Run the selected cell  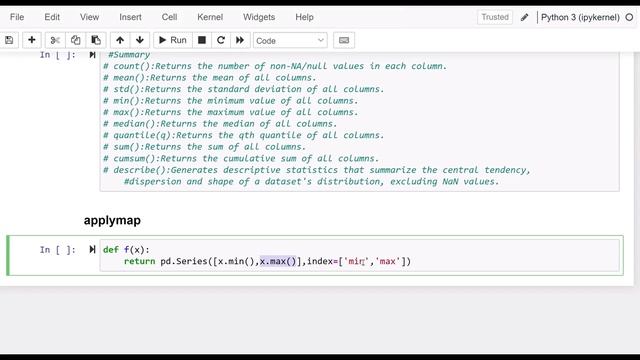pyautogui.click(x=173, y=40)
